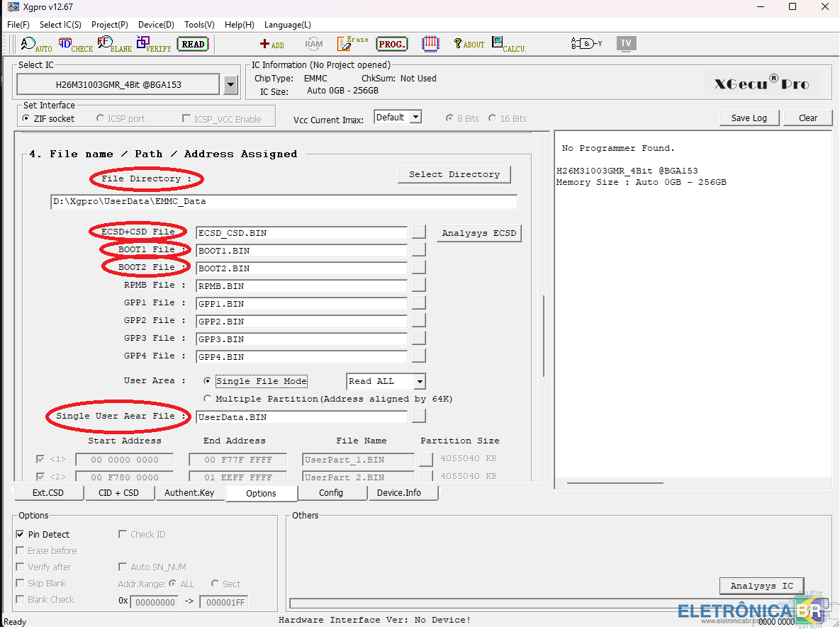Image resolution: width=840 pixels, height=629 pixels.
Task: Click the File Directory path input field
Action: click(284, 202)
